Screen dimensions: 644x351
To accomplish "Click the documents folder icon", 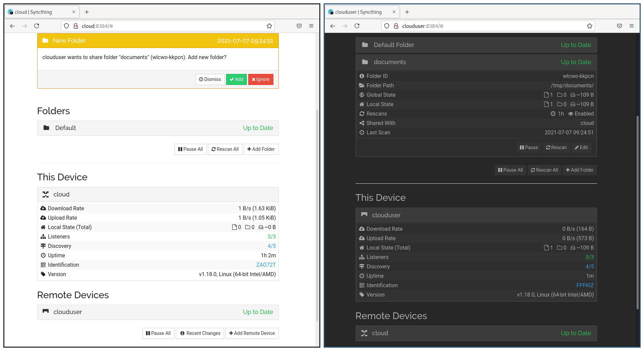I will [x=365, y=62].
